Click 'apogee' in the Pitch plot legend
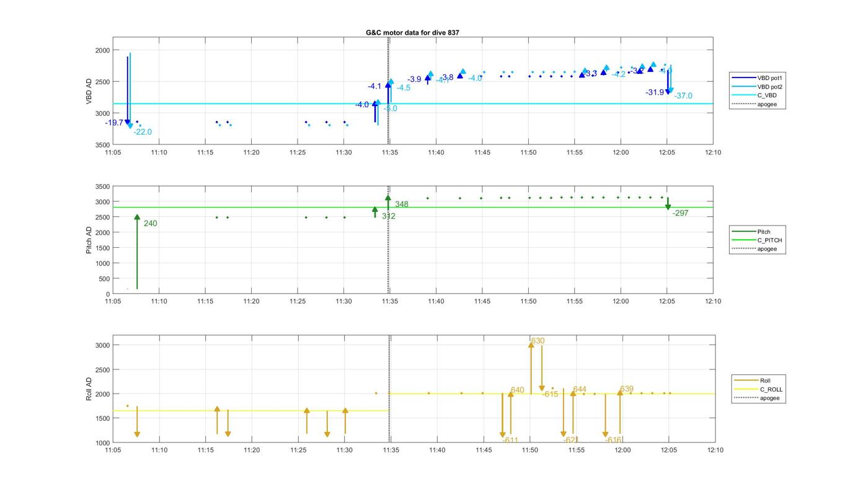Screen dimensions: 868x497 click(767, 248)
